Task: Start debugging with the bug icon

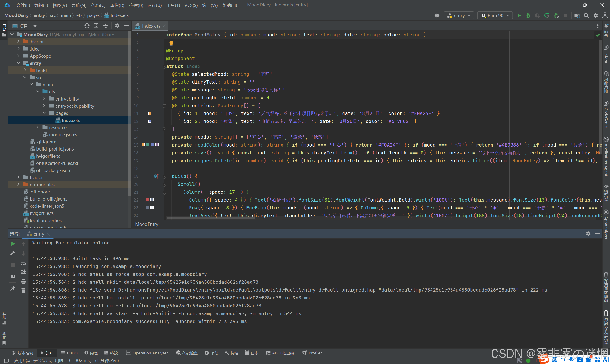Action: pos(528,15)
